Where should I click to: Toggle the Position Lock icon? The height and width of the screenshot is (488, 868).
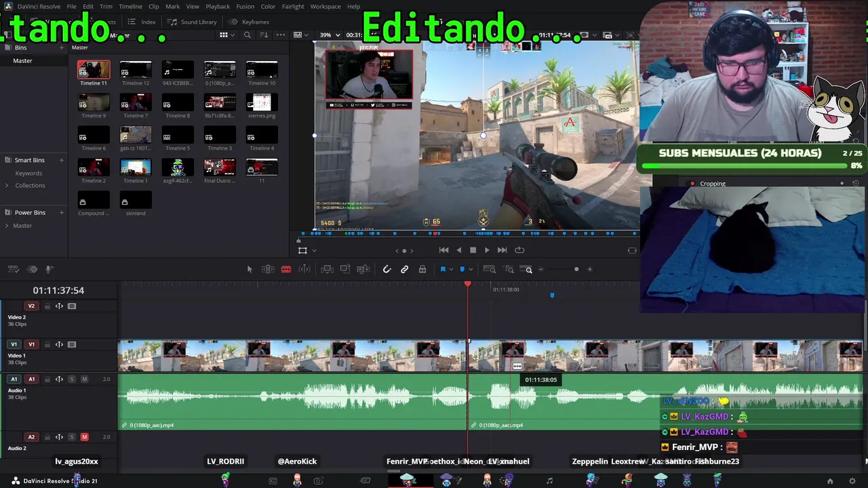(422, 269)
